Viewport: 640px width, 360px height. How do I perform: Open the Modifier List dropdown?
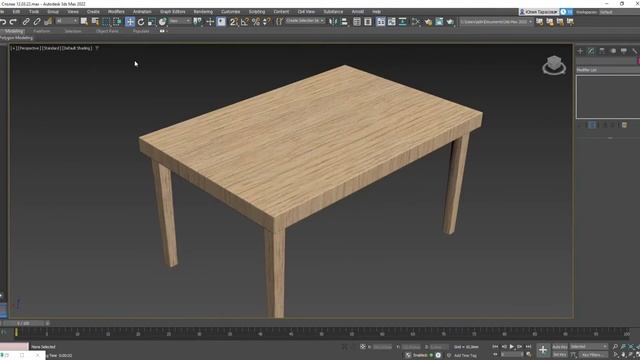[x=607, y=70]
